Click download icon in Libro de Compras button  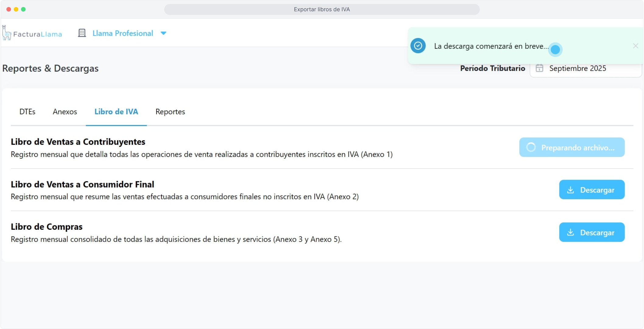[571, 232]
